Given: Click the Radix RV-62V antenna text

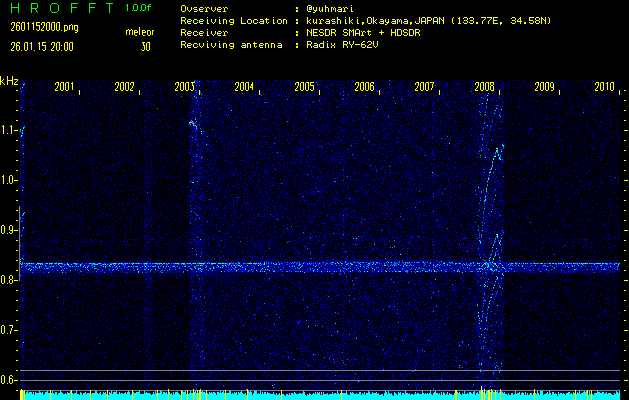Looking at the screenshot, I should click(347, 45).
